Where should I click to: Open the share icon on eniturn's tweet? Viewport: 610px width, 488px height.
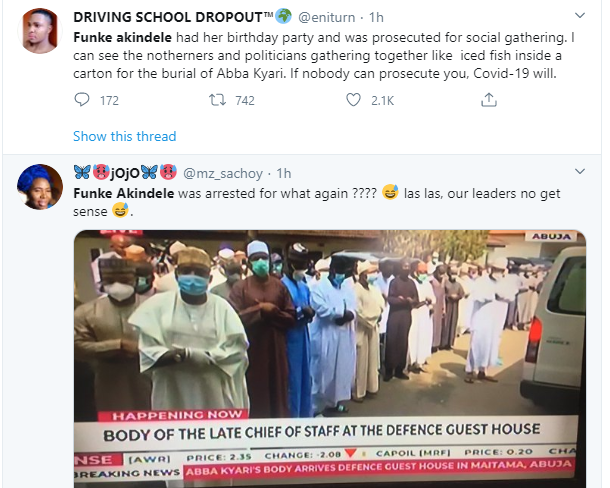click(489, 100)
